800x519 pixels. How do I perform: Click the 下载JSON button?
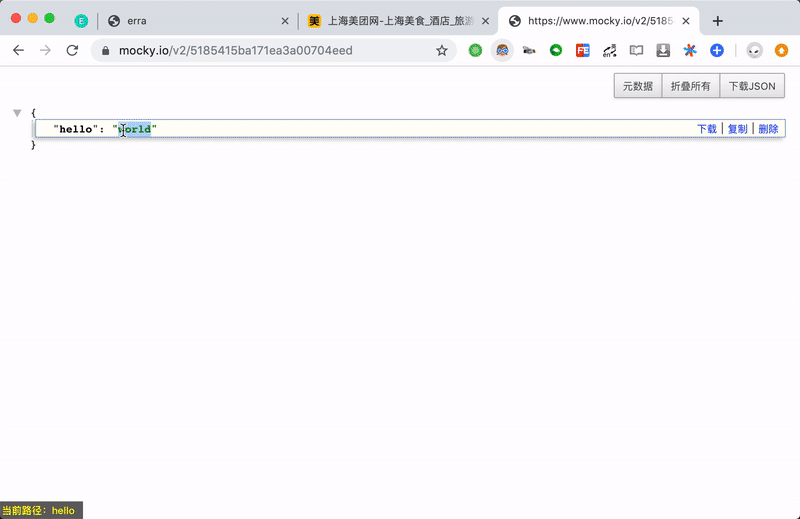[x=752, y=86]
